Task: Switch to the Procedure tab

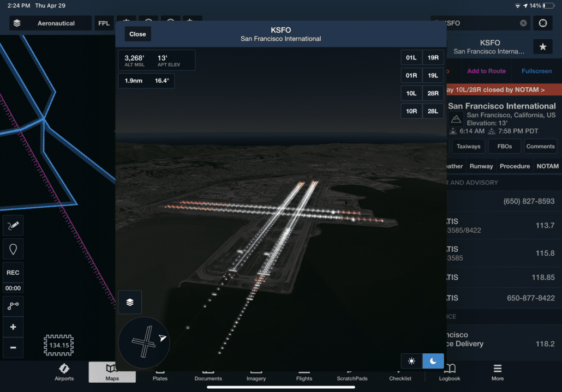Action: pos(515,166)
